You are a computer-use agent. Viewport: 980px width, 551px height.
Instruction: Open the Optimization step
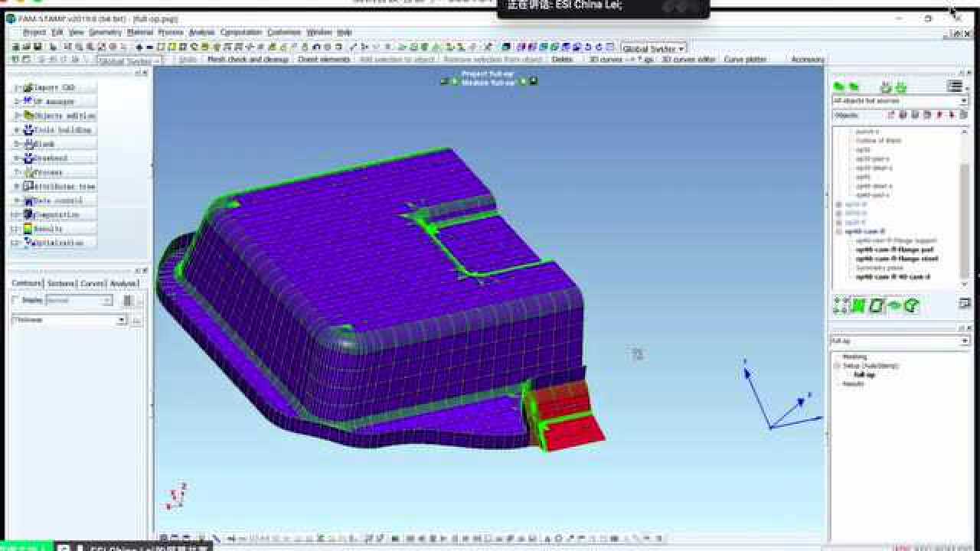(x=54, y=243)
